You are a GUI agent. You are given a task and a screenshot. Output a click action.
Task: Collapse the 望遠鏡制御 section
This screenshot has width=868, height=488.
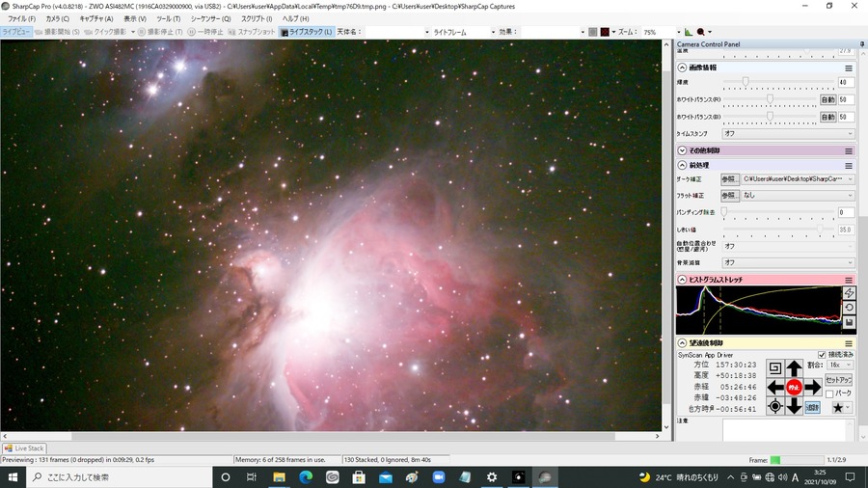682,343
